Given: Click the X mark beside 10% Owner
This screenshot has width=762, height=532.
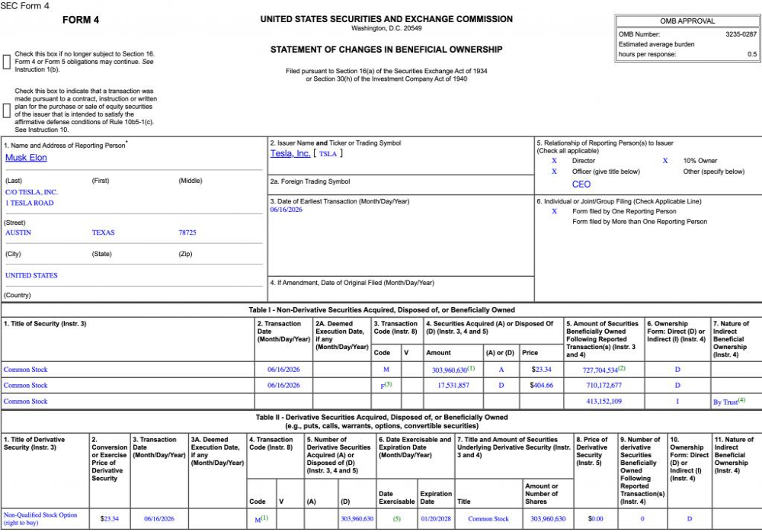Looking at the screenshot, I should click(x=665, y=161).
